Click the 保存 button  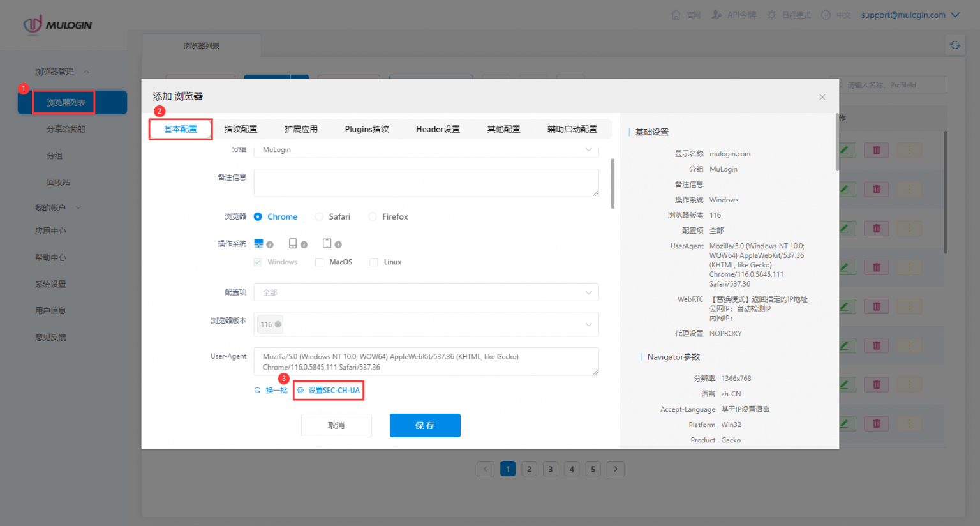click(425, 425)
